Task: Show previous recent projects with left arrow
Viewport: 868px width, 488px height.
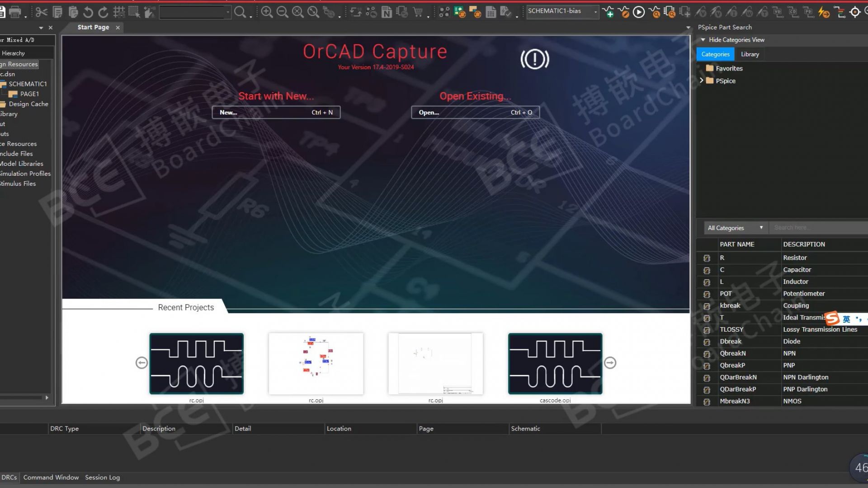Action: click(x=142, y=363)
